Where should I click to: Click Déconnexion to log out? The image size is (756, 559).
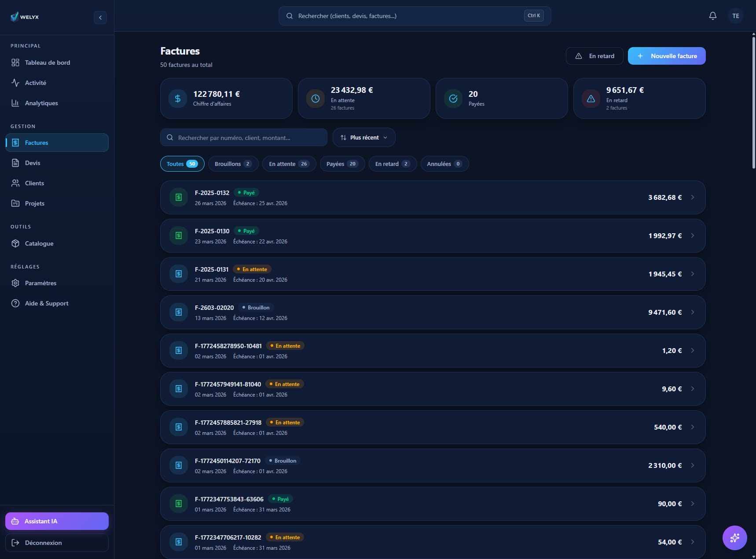click(x=57, y=543)
